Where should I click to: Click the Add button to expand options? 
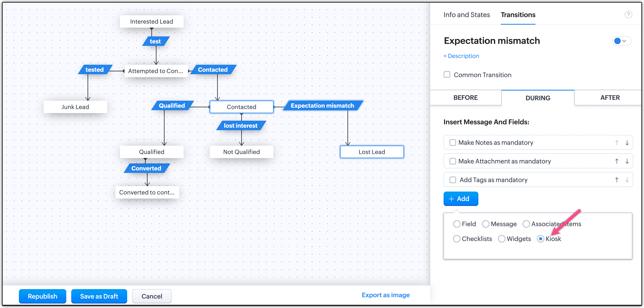460,199
